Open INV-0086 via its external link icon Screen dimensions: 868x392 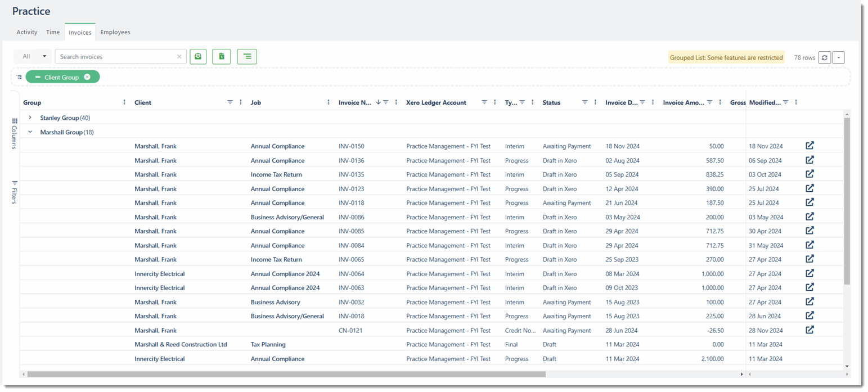(809, 217)
